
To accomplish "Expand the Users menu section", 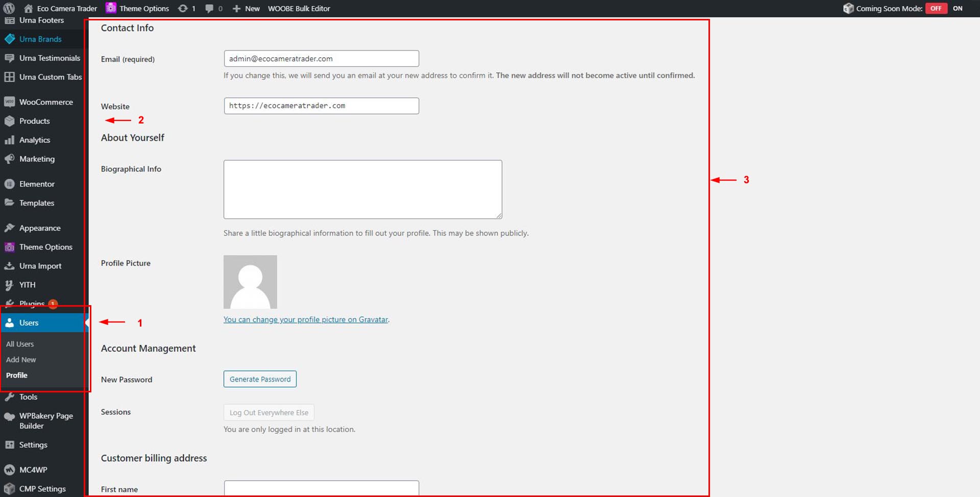I will coord(29,323).
